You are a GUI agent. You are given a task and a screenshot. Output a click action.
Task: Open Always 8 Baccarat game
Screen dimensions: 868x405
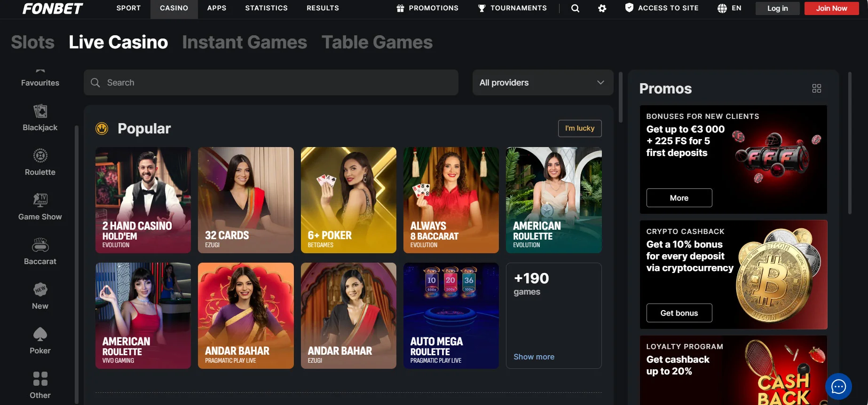tap(451, 200)
